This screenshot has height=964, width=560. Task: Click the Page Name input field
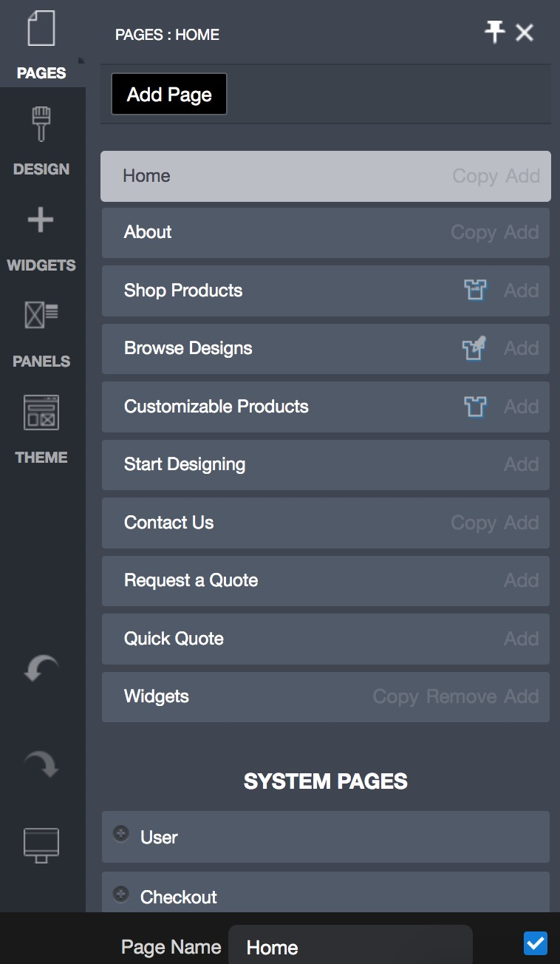point(350,946)
